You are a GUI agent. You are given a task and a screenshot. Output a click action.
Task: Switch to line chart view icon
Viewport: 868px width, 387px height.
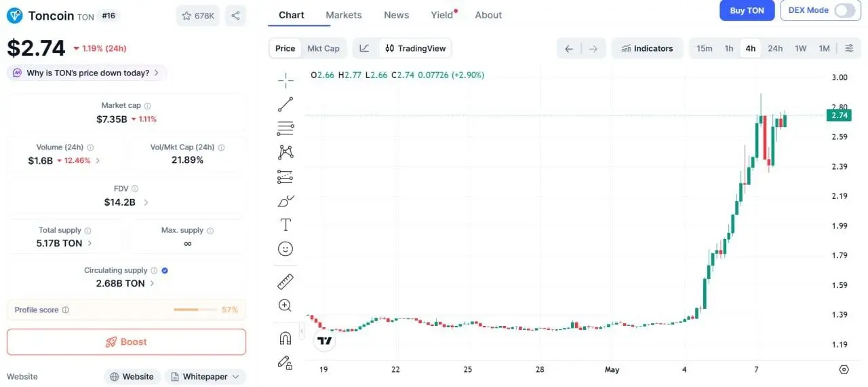tap(365, 48)
